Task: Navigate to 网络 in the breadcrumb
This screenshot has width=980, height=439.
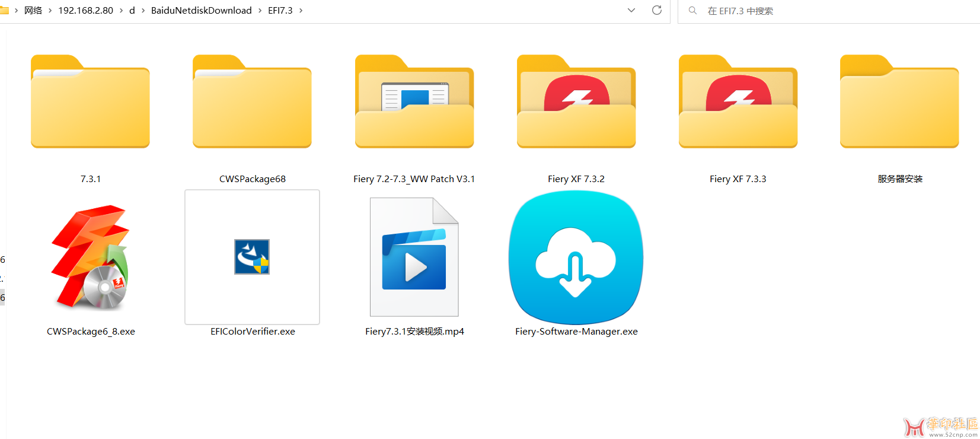Action: click(33, 11)
